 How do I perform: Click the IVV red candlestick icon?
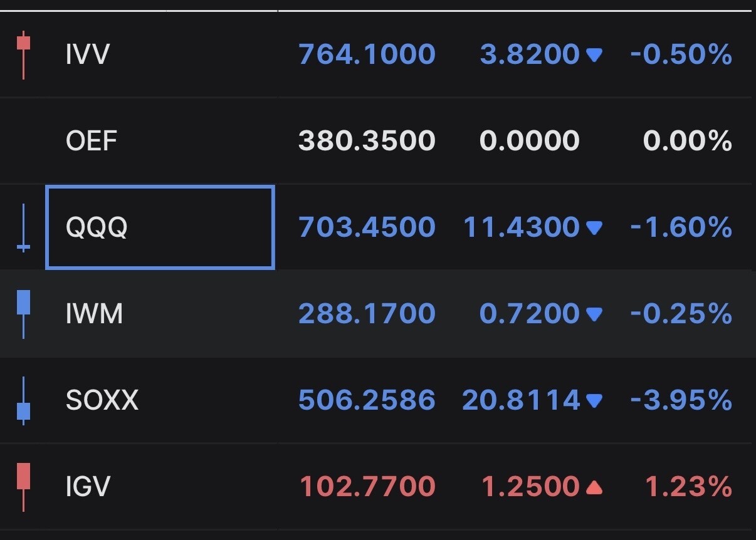point(23,55)
